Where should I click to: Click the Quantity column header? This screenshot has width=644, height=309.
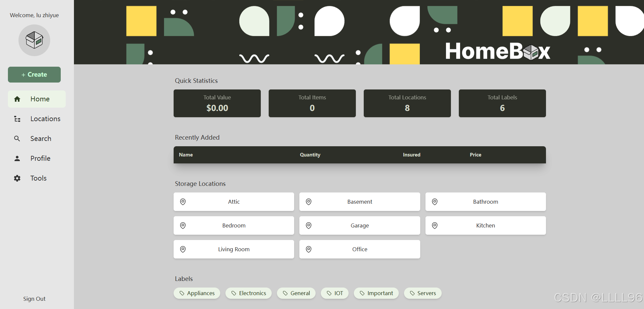[310, 155]
